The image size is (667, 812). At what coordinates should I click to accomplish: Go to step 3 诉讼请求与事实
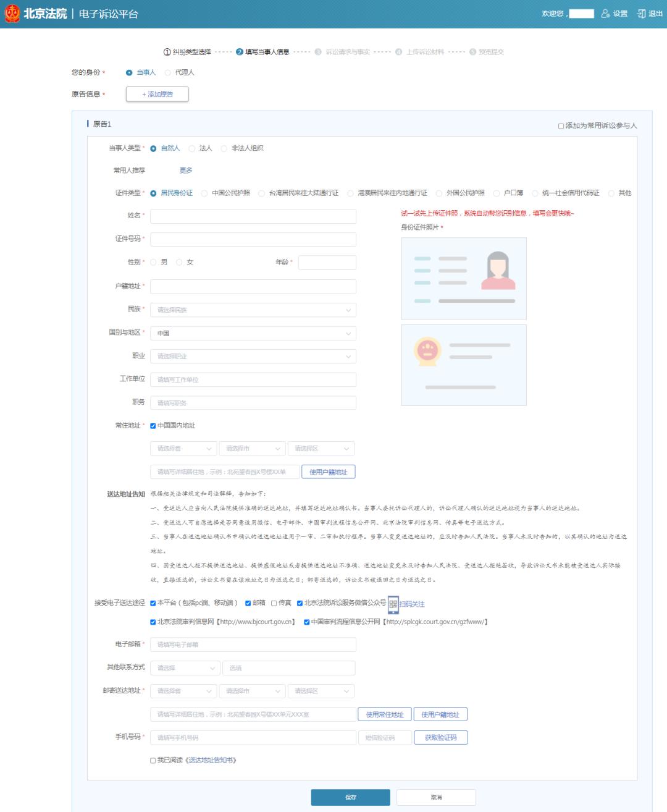342,52
